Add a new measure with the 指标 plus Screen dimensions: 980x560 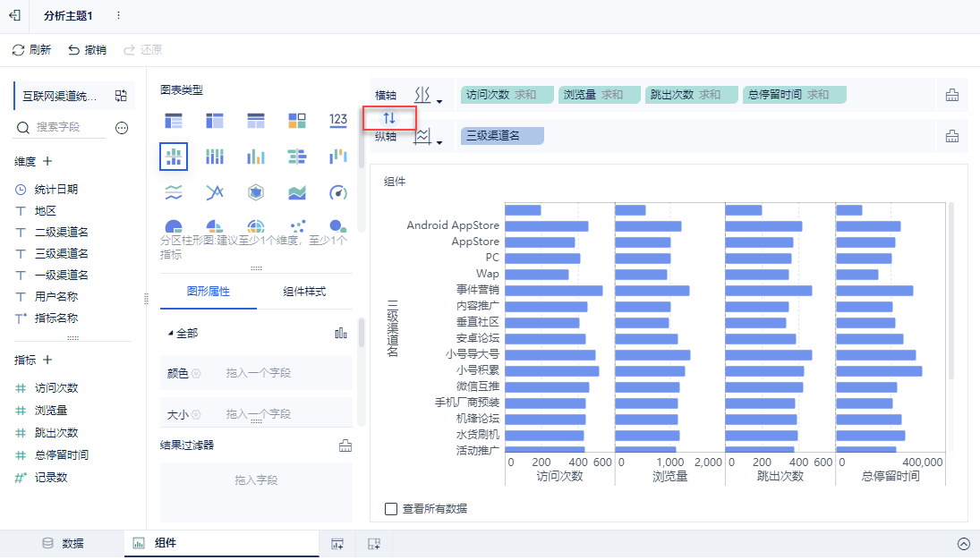47,360
